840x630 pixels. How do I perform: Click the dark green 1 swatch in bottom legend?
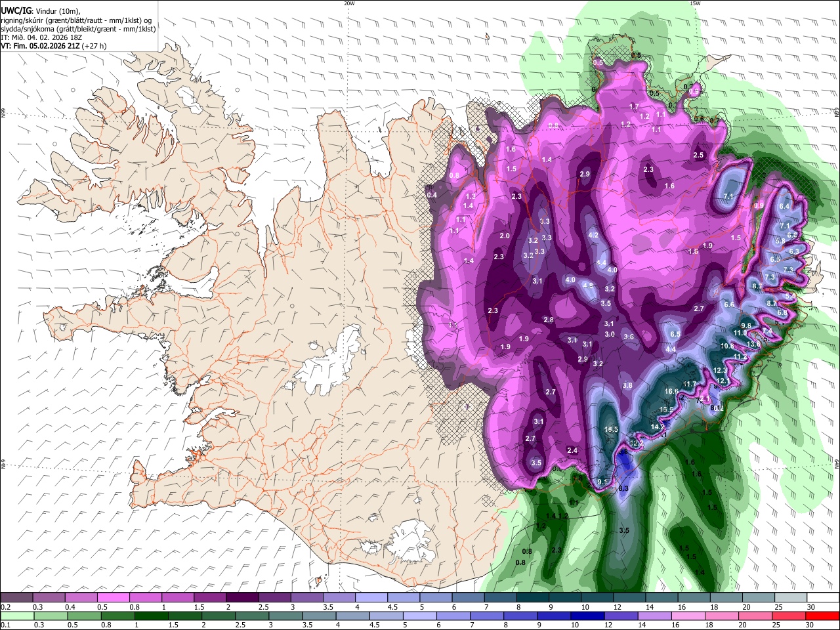point(151,616)
